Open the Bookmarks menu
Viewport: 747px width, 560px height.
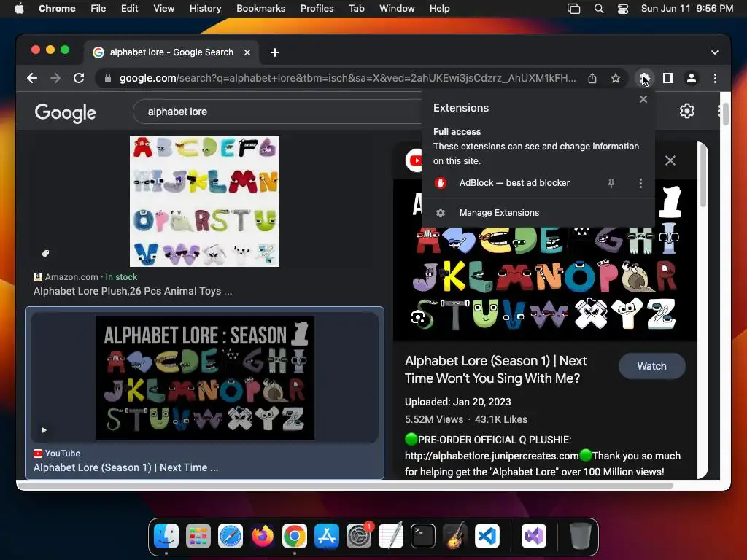[260, 8]
